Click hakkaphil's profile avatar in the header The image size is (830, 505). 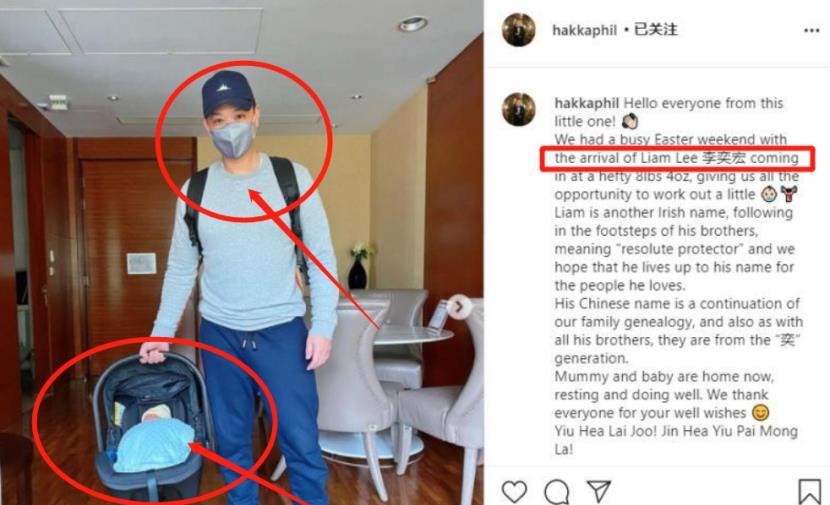(519, 30)
